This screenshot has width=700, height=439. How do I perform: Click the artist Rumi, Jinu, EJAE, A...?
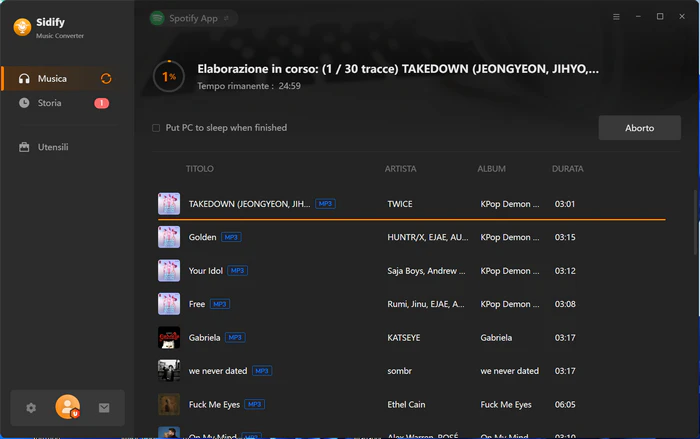tap(426, 304)
